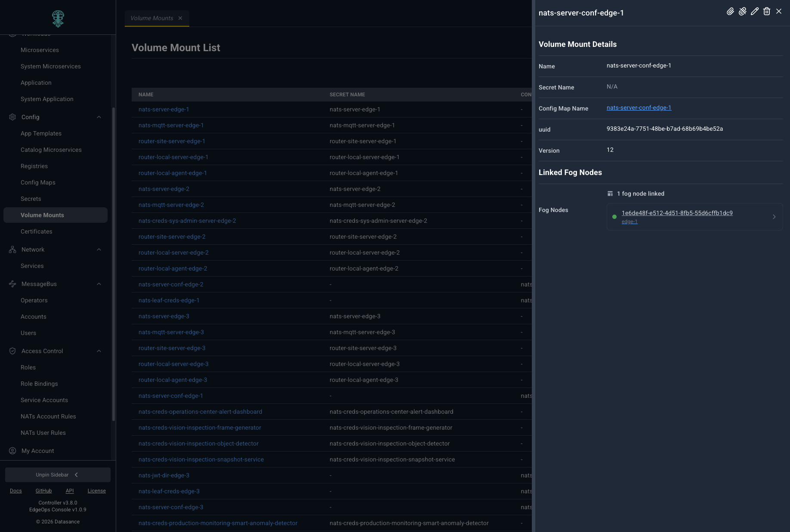Open the GitHub link in the footer
Viewport: 790px width, 532px height.
point(43,491)
